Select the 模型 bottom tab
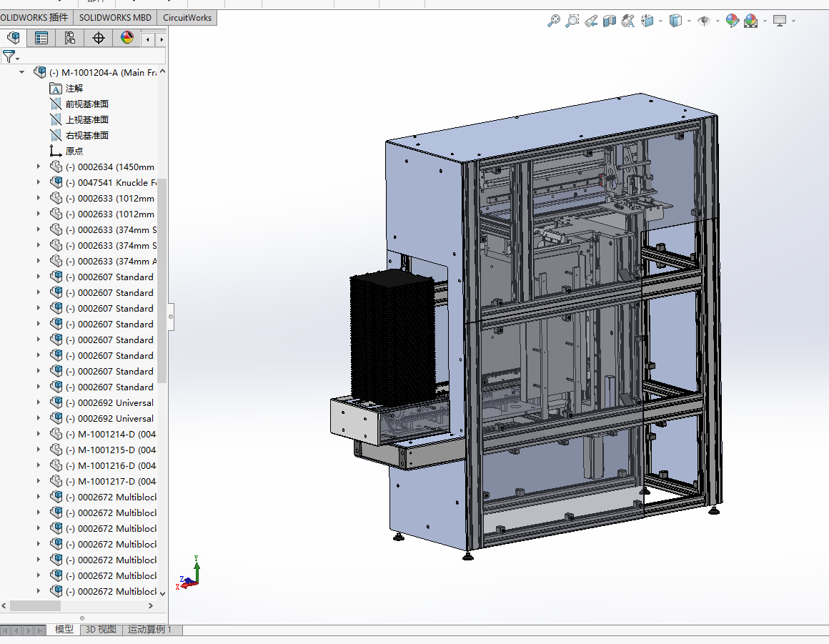This screenshot has height=644, width=829. click(x=64, y=629)
